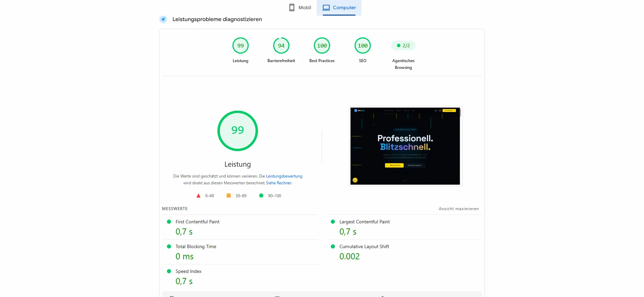
Task: Open the Barrierefreiheit 94 score gauge
Action: [281, 45]
